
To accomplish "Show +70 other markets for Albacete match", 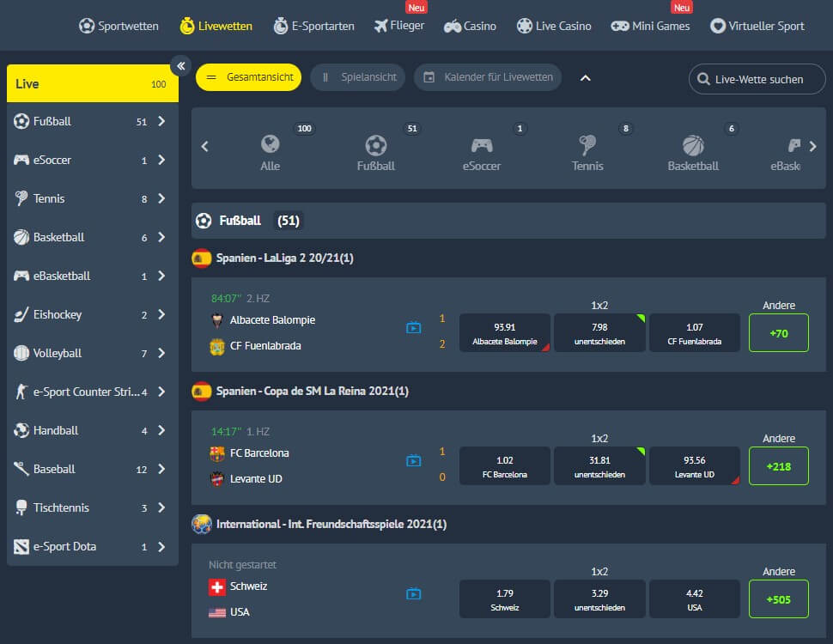I will pyautogui.click(x=778, y=333).
